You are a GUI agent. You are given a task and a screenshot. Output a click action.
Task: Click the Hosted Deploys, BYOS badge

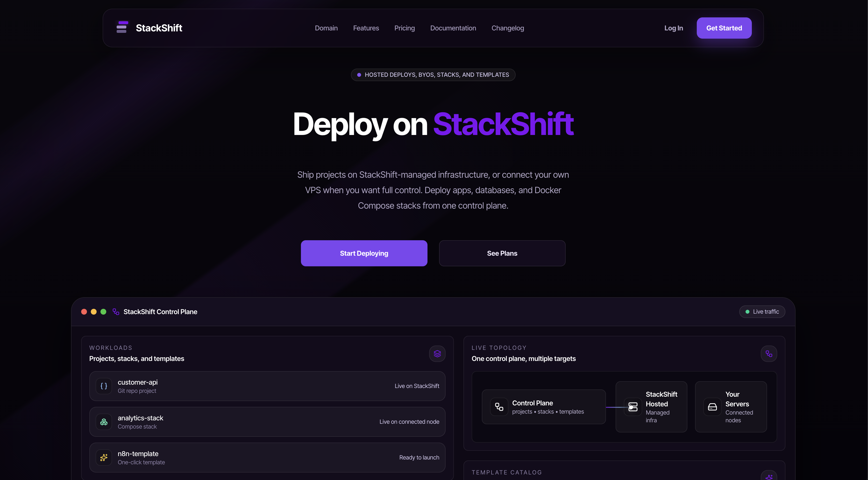(x=433, y=74)
